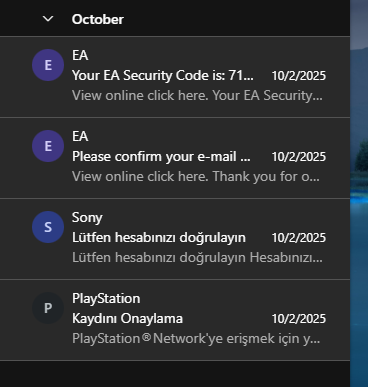The width and height of the screenshot is (368, 387).
Task: Open the 'Lütfen hesabınızı doğrulayın' subject line
Action: click(x=159, y=238)
